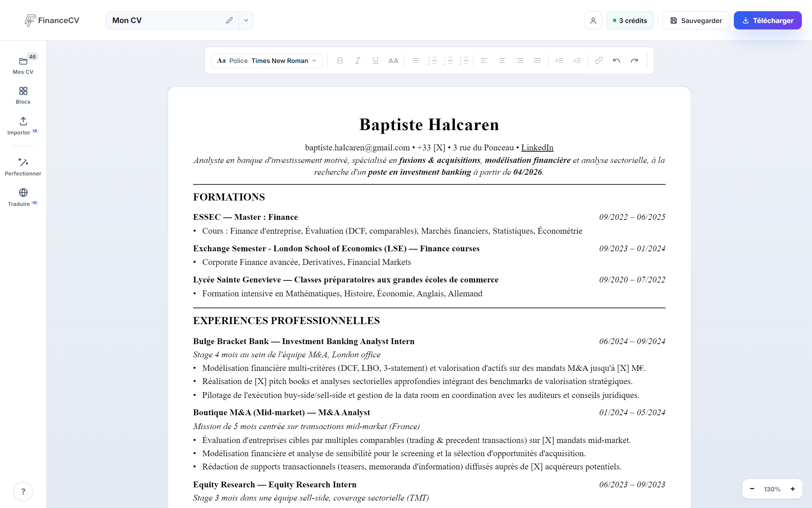Decrease indent of the paragraph

[577, 61]
